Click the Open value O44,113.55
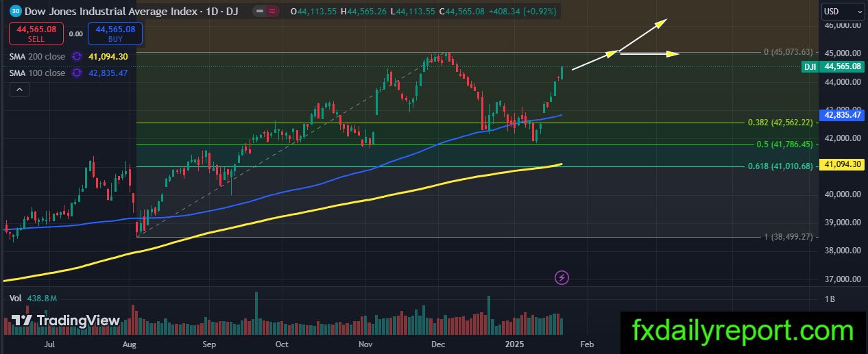The height and width of the screenshot is (354, 868). click(314, 12)
